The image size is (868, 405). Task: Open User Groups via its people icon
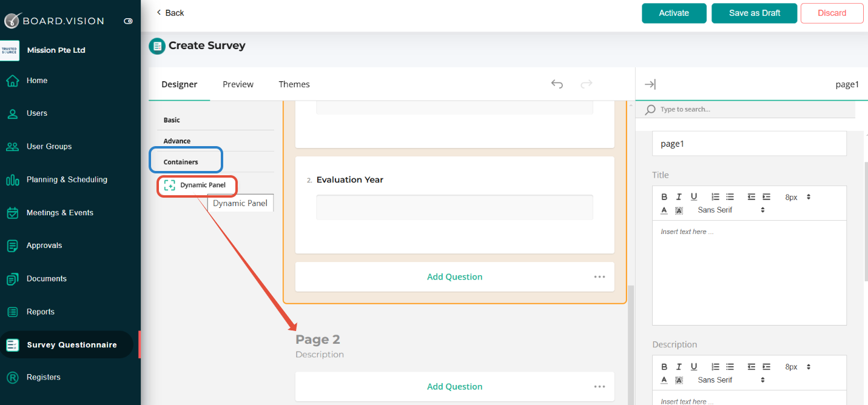[x=12, y=147]
